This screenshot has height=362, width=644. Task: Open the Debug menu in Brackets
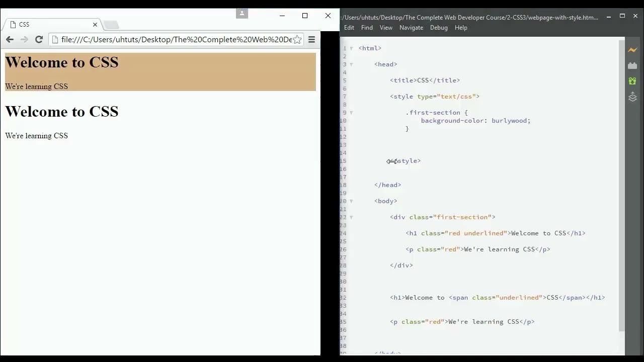439,28
